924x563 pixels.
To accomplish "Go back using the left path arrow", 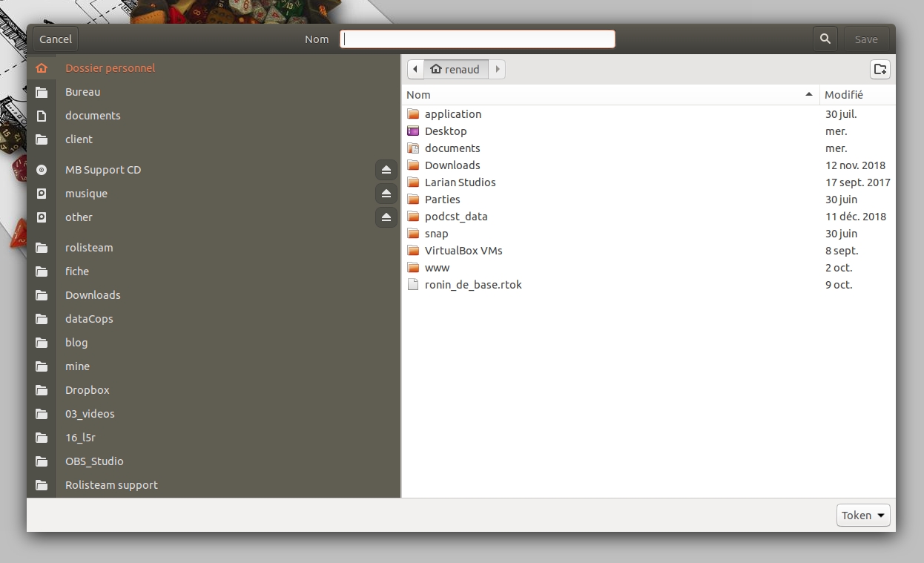I will [x=415, y=69].
